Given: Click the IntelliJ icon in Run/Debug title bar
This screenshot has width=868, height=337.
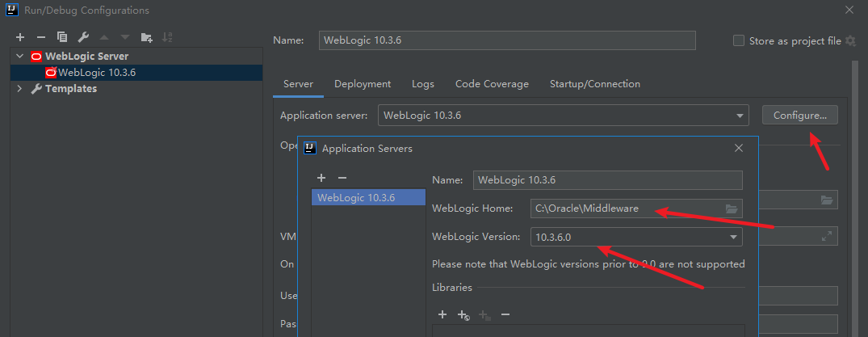Looking at the screenshot, I should pyautogui.click(x=13, y=10).
